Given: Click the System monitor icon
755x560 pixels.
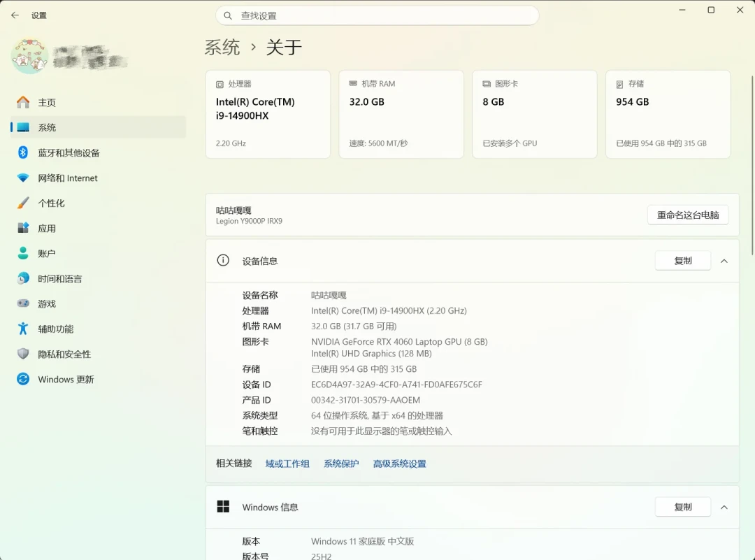Looking at the screenshot, I should [23, 127].
